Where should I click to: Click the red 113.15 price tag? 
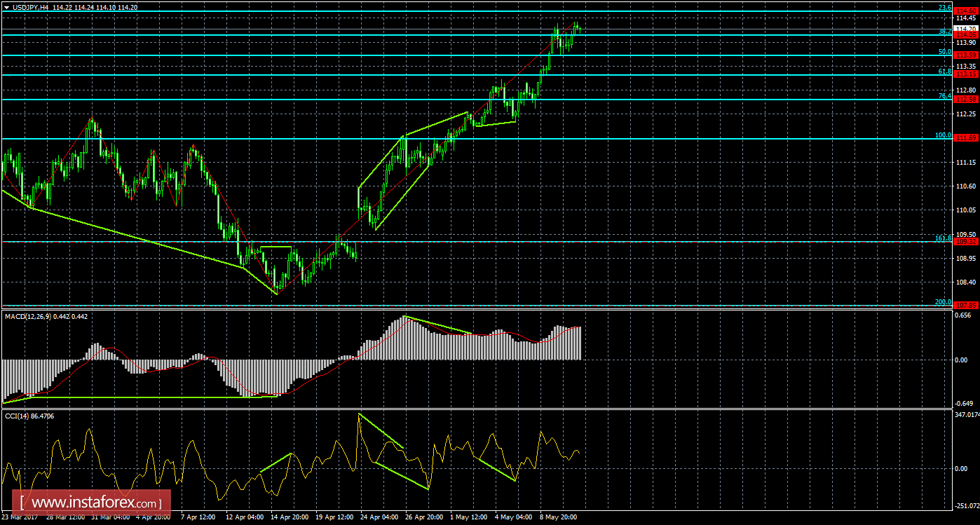pos(967,74)
